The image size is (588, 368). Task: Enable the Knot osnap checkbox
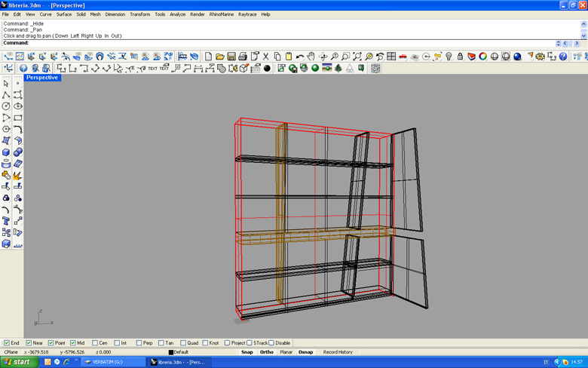point(205,343)
